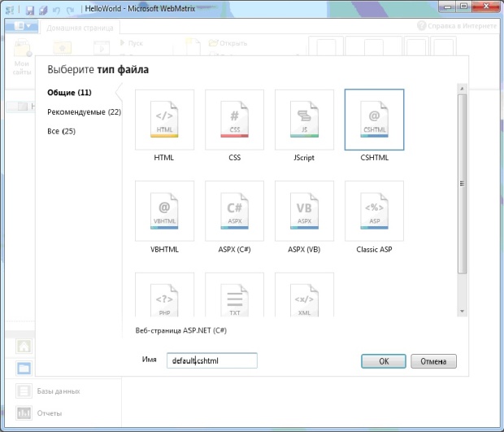This screenshot has height=432, width=504.
Task: Click the Save All icon in title bar
Action: coord(43,10)
